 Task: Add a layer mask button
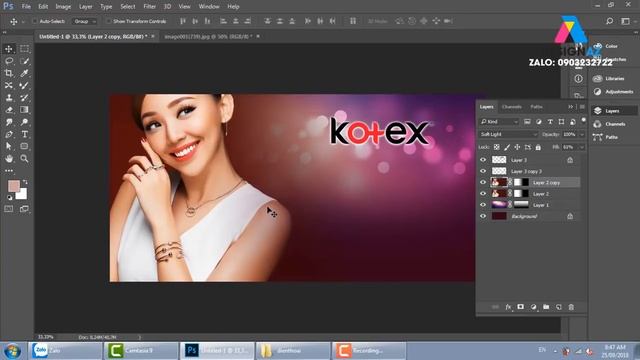pyautogui.click(x=520, y=307)
